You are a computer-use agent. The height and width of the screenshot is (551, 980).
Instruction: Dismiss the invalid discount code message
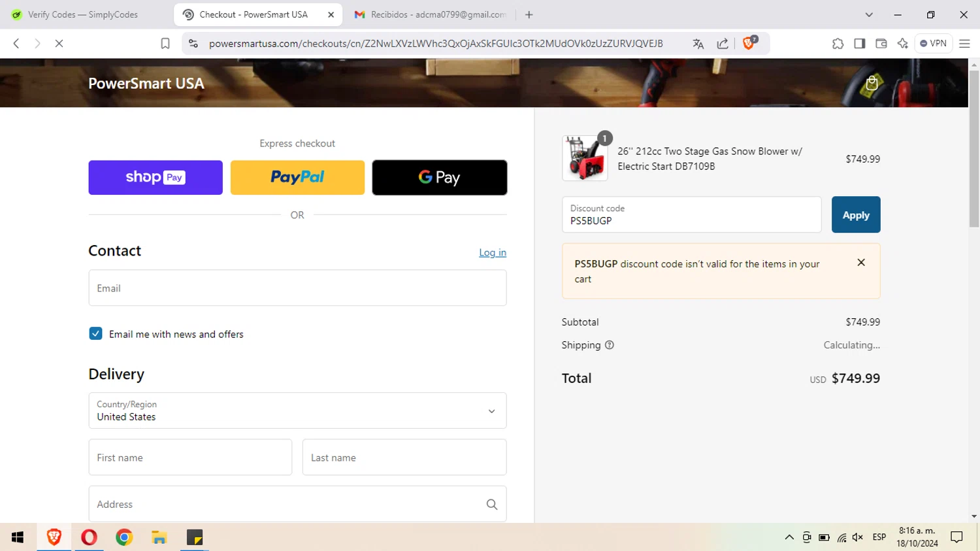[x=861, y=263]
